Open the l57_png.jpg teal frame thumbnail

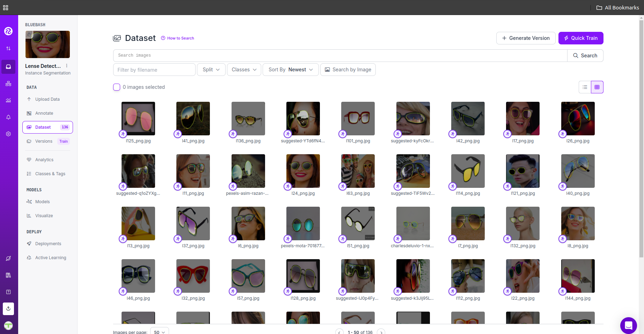(x=248, y=276)
